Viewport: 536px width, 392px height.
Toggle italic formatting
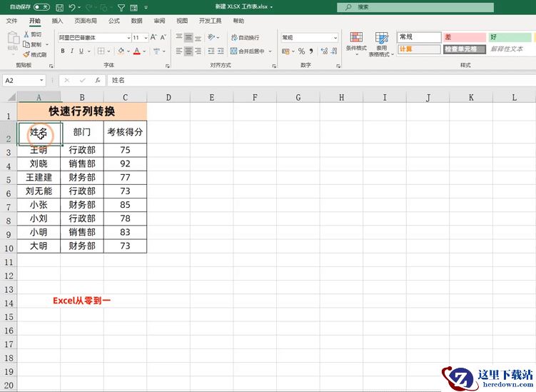(x=72, y=51)
